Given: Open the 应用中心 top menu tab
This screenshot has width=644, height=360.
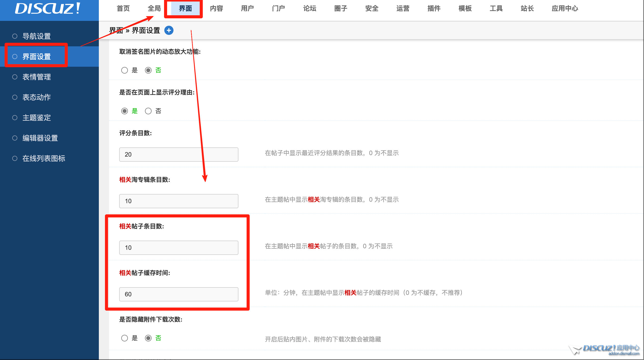Looking at the screenshot, I should 565,9.
